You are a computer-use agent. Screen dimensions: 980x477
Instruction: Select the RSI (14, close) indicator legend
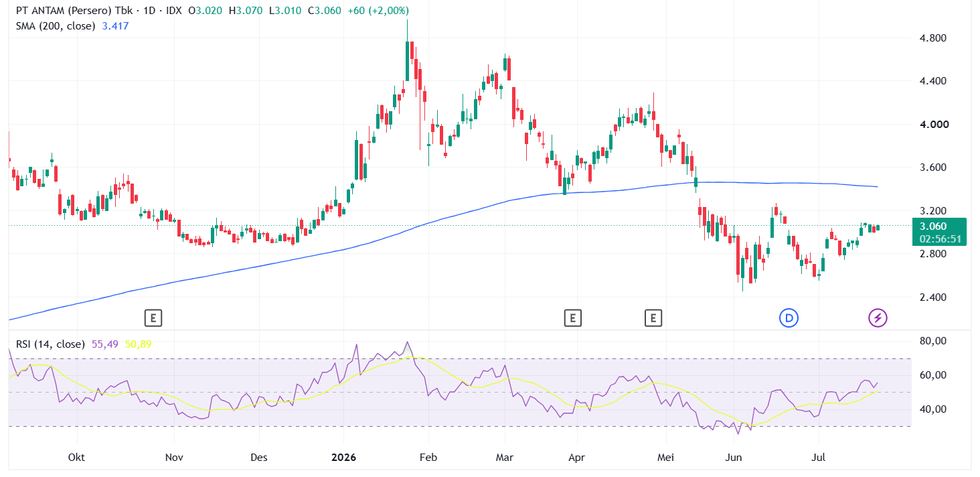50,344
